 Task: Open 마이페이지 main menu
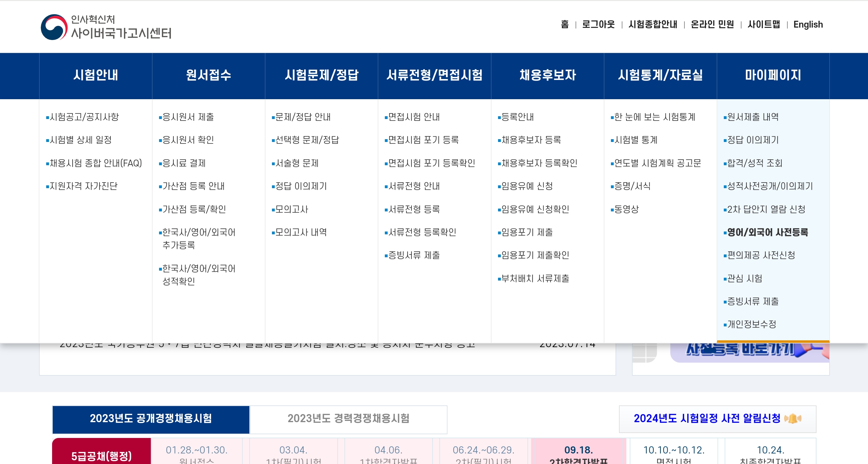[773, 75]
